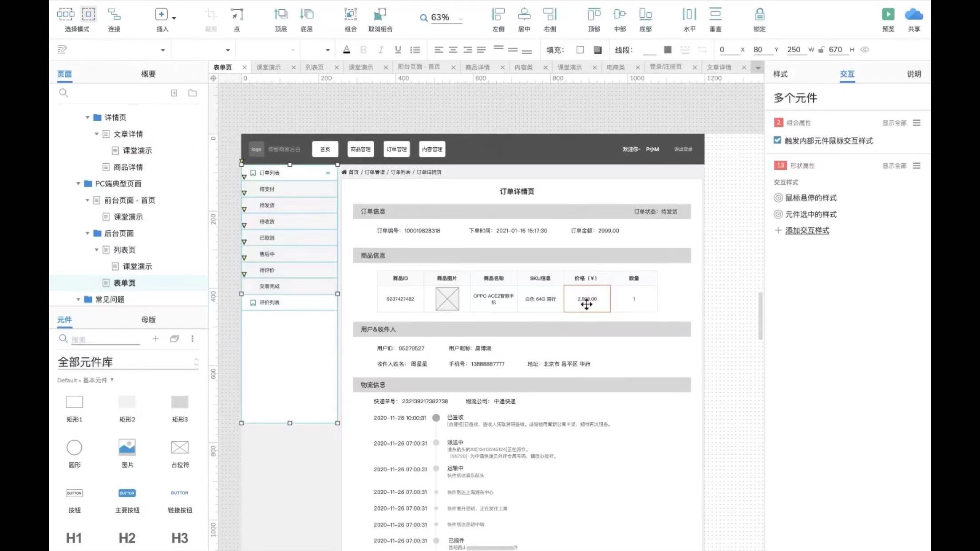Collapse the 后台页面 folder
This screenshot has height=551, width=980.
pos(87,233)
